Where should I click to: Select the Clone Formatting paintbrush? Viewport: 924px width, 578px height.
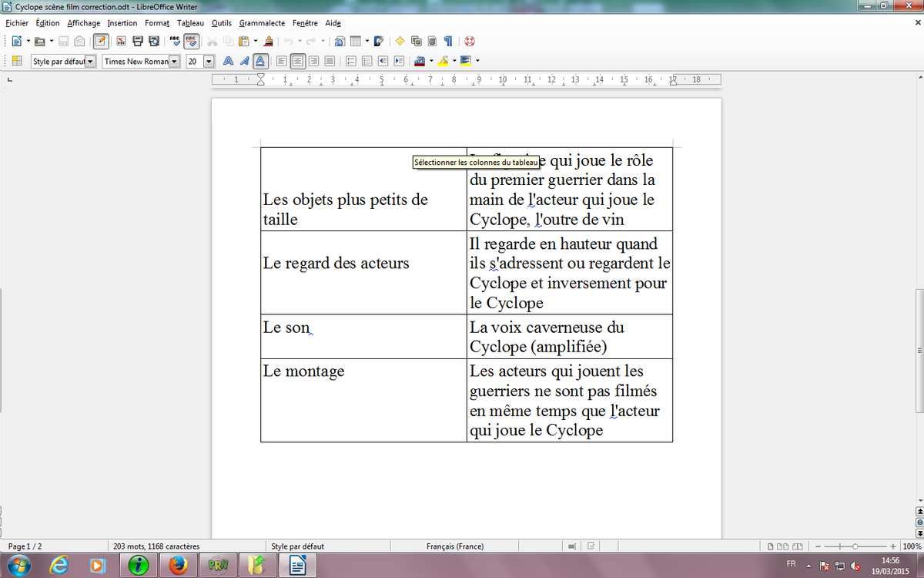269,41
